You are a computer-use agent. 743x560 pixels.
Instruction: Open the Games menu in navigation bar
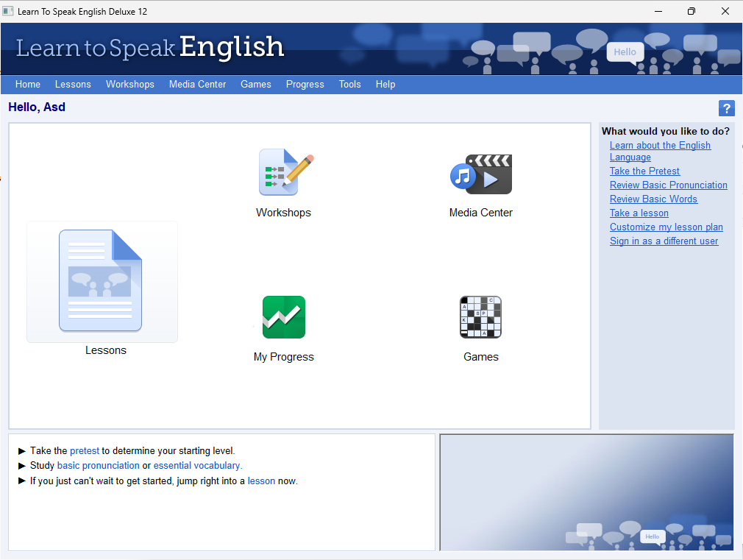[256, 85]
